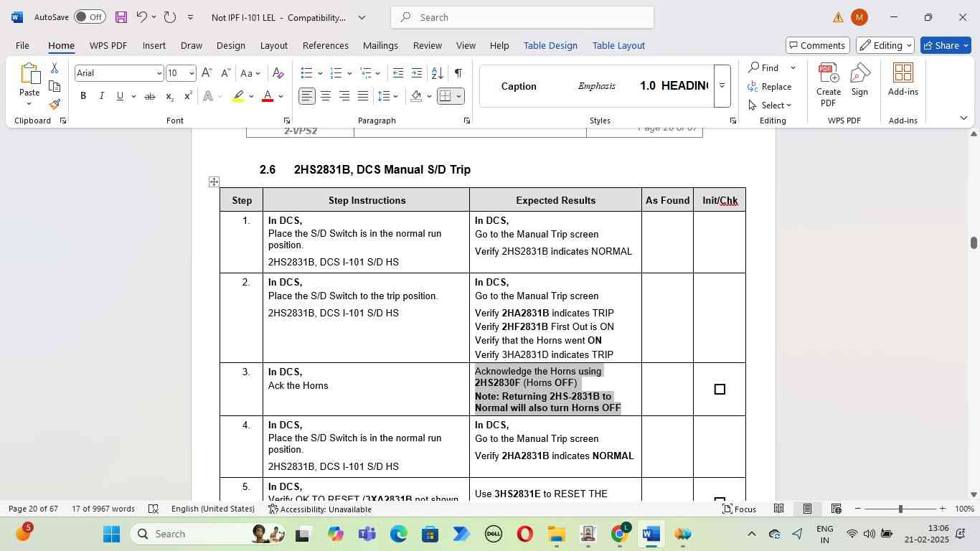Apply strikethrough formatting
The height and width of the screenshot is (551, 980).
click(x=150, y=96)
